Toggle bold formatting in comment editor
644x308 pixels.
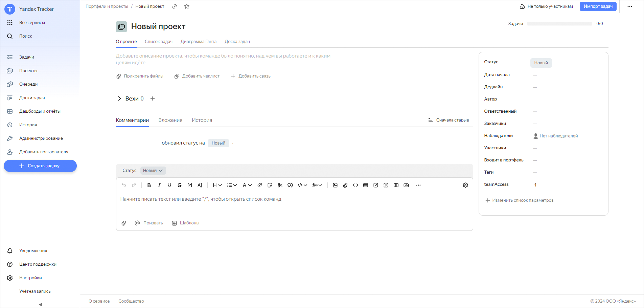149,185
